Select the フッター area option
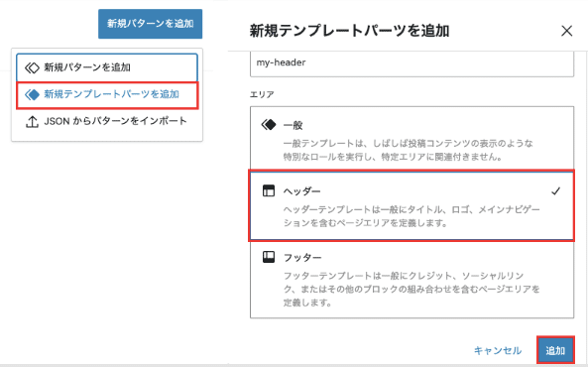 click(412, 280)
